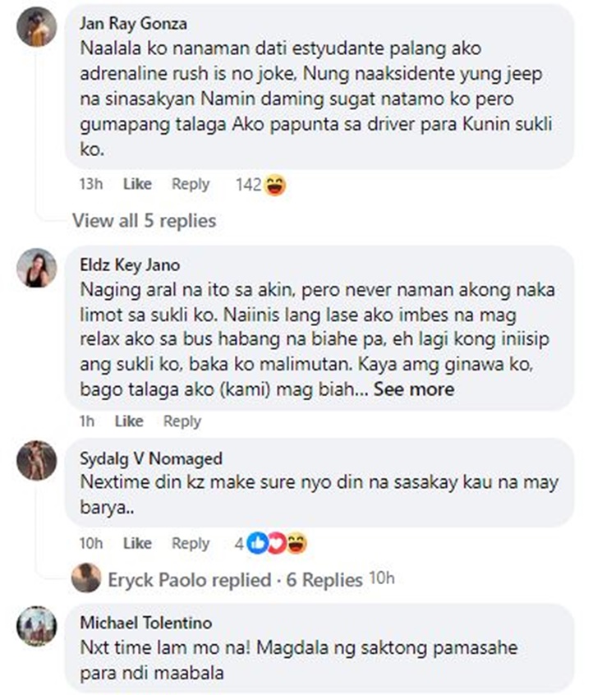This screenshot has width=616, height=695.
Task: Like Eldz Key Jano's comment
Action: (x=129, y=421)
